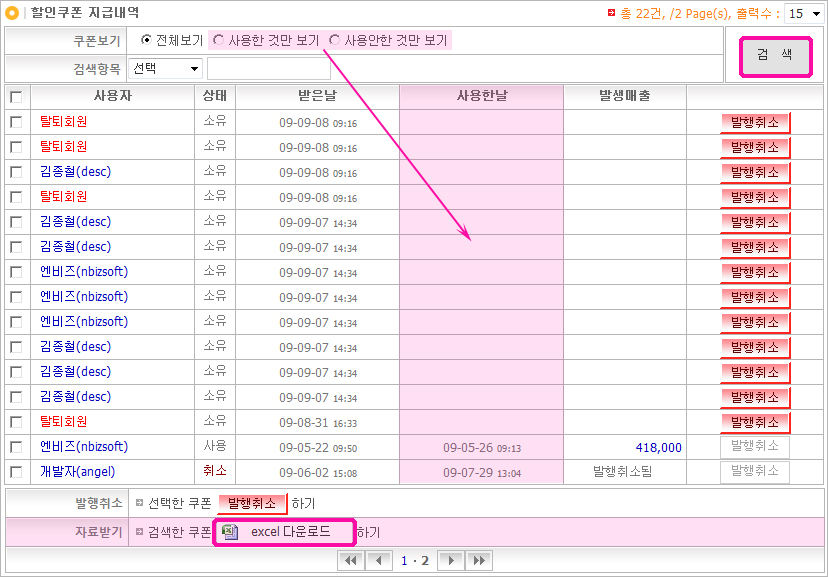
Task: Click the search keyword input field
Action: [268, 69]
